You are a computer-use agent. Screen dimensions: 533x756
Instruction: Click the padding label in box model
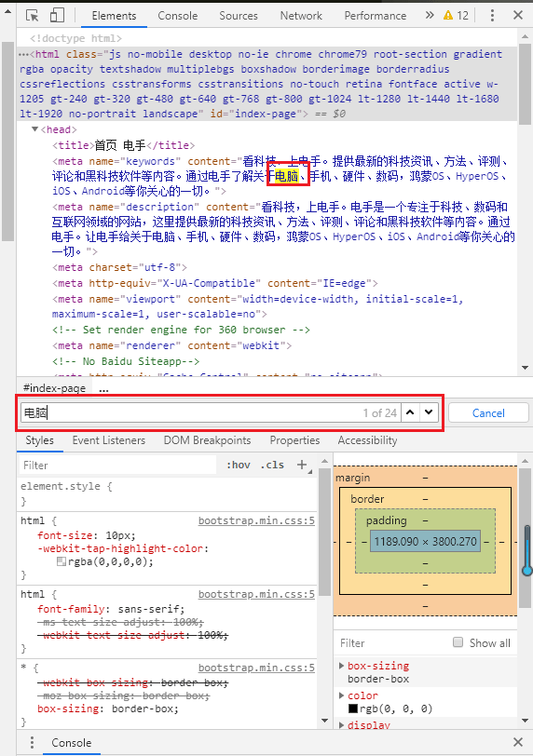[x=386, y=520]
